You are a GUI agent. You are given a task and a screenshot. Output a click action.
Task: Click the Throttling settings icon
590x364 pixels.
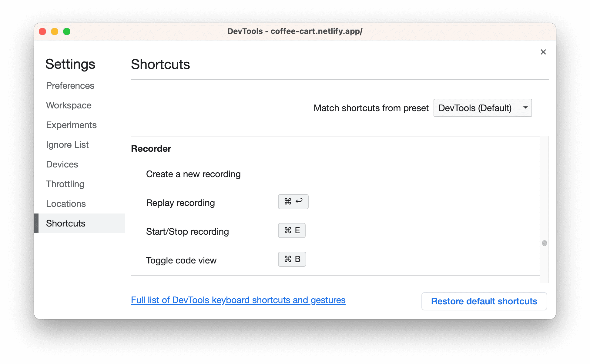coord(65,184)
